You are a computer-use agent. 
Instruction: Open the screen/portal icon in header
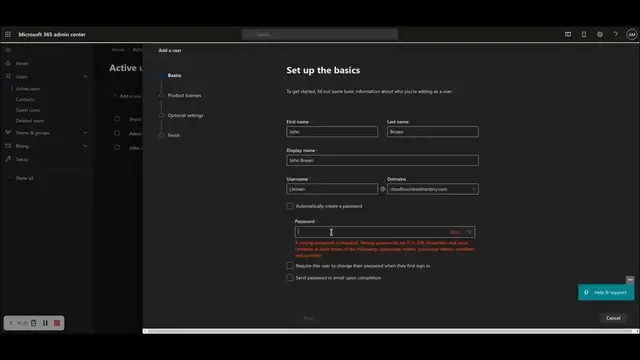coord(568,34)
